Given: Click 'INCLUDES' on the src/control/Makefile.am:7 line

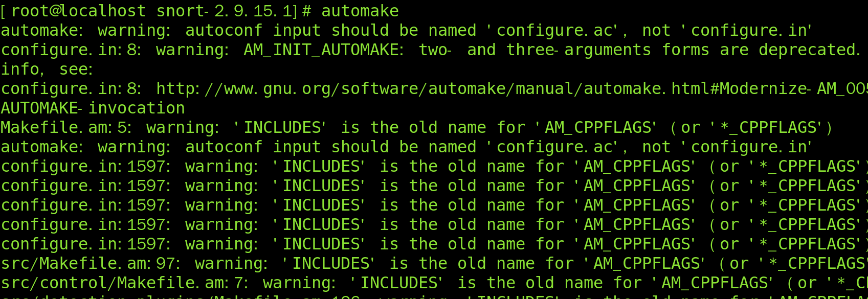Looking at the screenshot, I should click(399, 283).
